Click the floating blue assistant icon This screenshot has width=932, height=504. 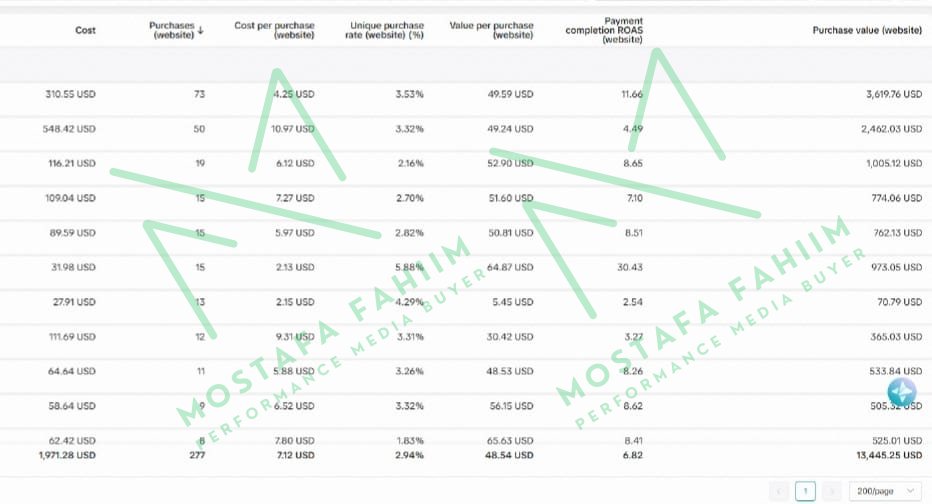(901, 392)
